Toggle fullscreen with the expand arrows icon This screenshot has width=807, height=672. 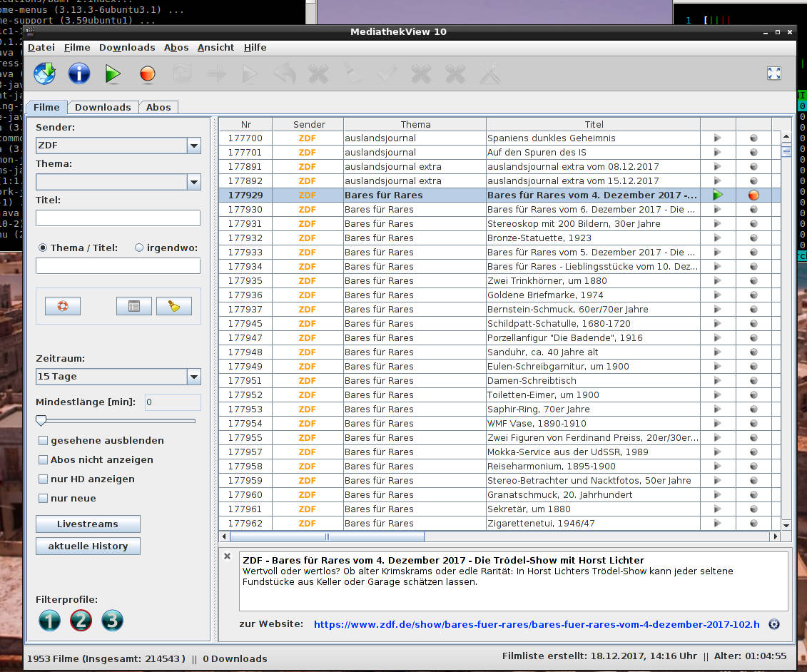(774, 73)
